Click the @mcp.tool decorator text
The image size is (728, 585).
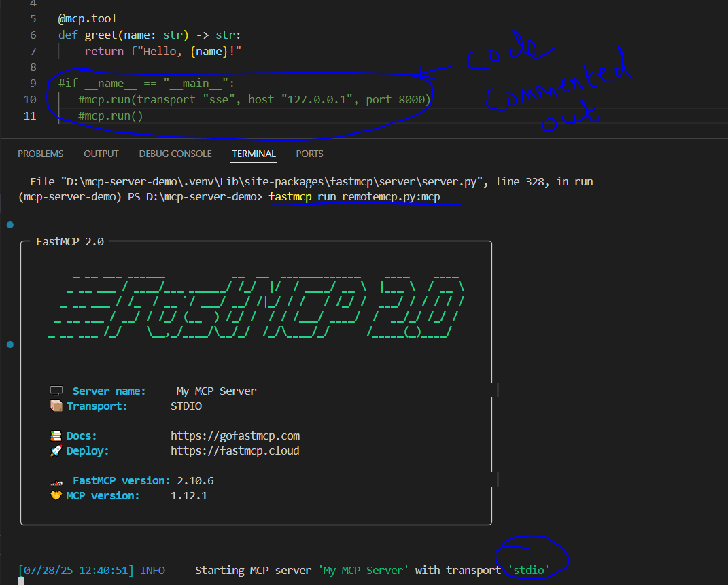point(87,18)
